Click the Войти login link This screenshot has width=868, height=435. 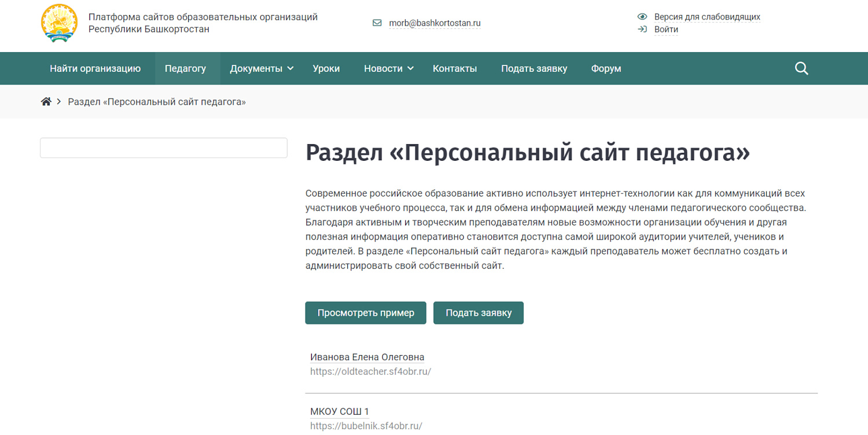pos(666,30)
